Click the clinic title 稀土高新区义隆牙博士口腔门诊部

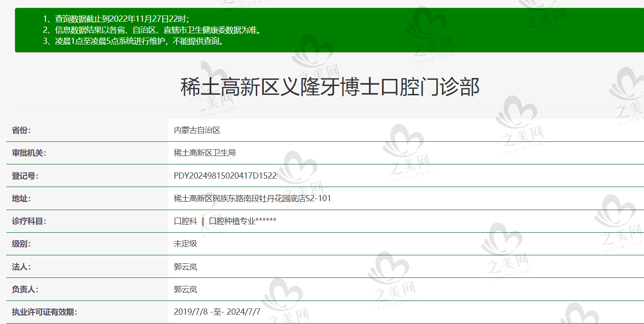[x=330, y=86]
